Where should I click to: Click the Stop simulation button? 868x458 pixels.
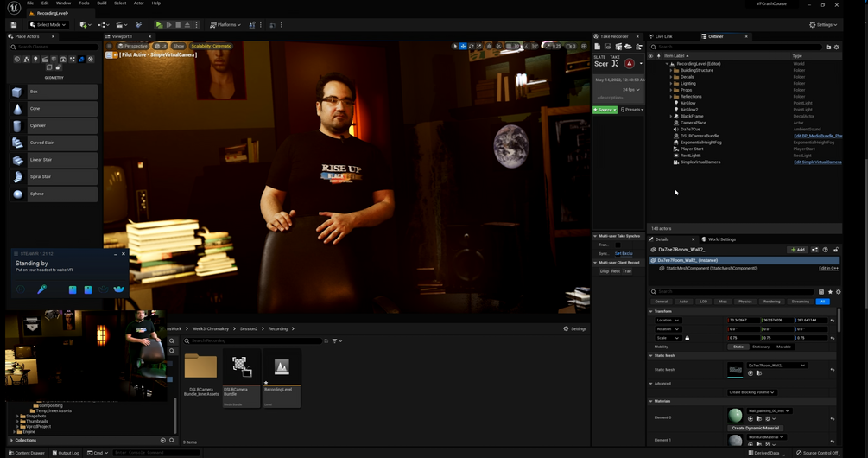point(178,25)
